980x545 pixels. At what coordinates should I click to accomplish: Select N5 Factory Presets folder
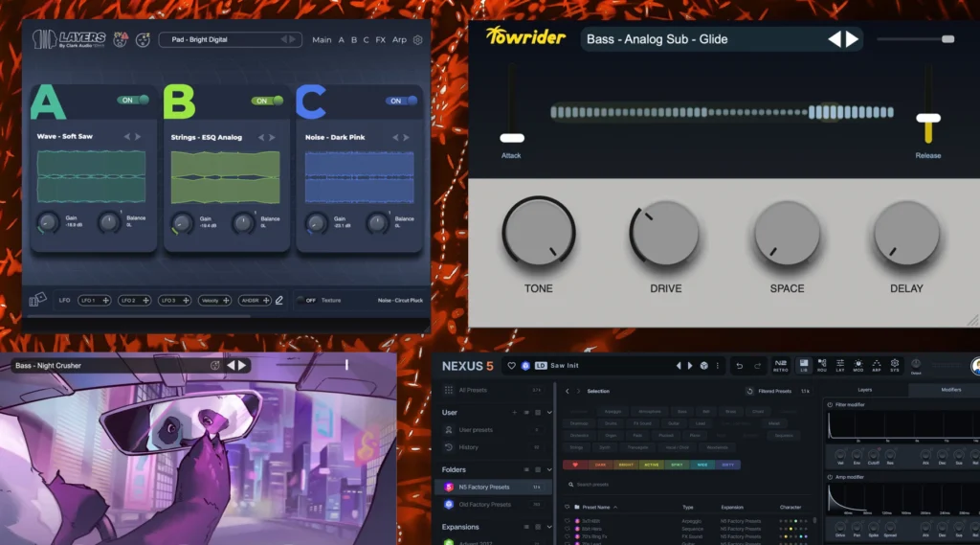pyautogui.click(x=493, y=487)
